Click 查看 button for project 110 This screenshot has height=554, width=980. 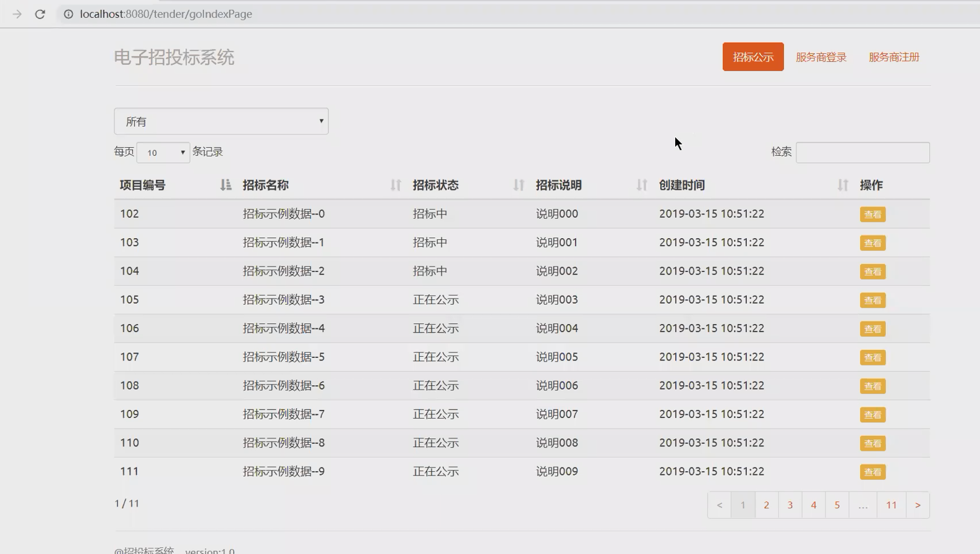872,443
